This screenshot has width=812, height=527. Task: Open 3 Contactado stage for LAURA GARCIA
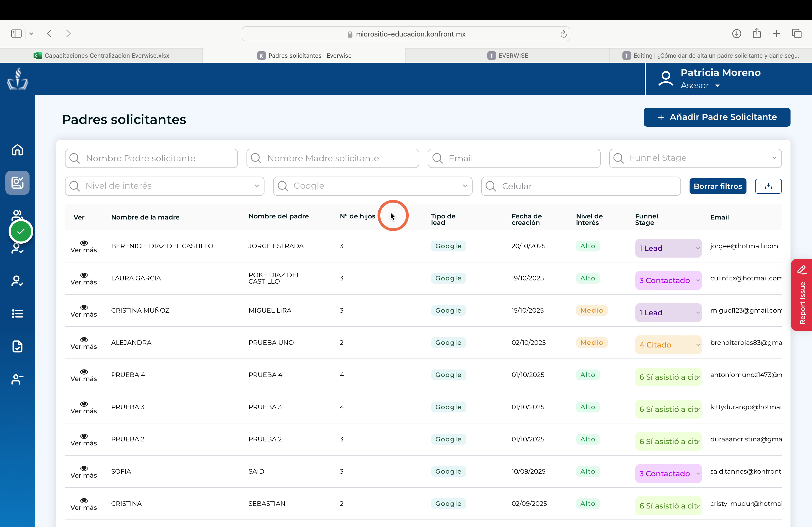click(x=668, y=280)
